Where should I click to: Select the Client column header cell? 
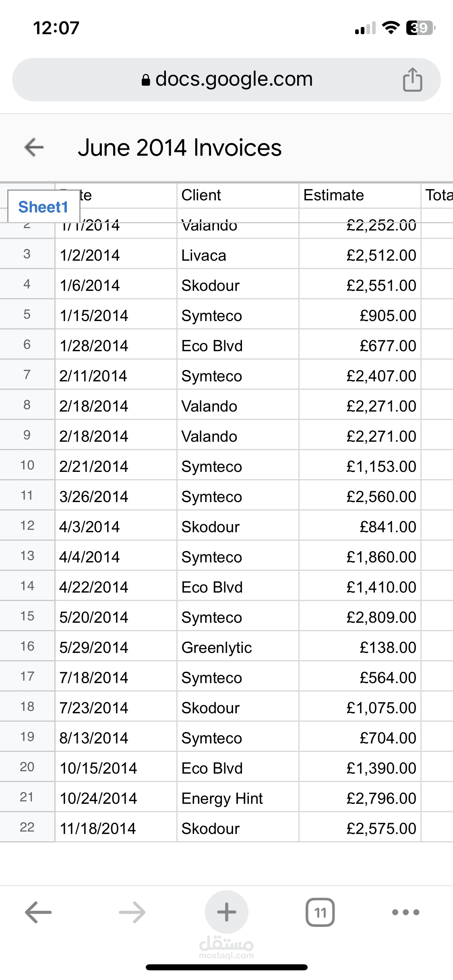click(x=238, y=196)
